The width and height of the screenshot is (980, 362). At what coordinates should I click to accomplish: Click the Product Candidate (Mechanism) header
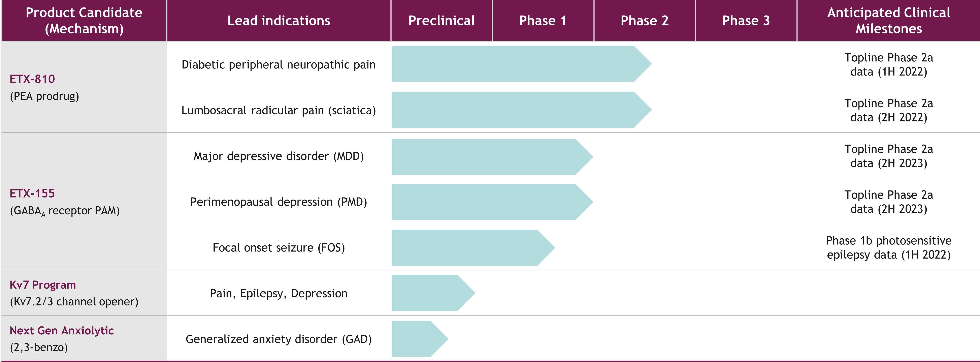84,21
